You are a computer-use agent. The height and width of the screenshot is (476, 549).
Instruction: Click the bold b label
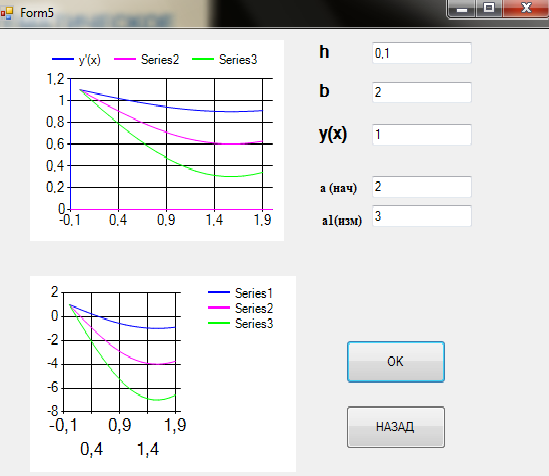(x=324, y=91)
